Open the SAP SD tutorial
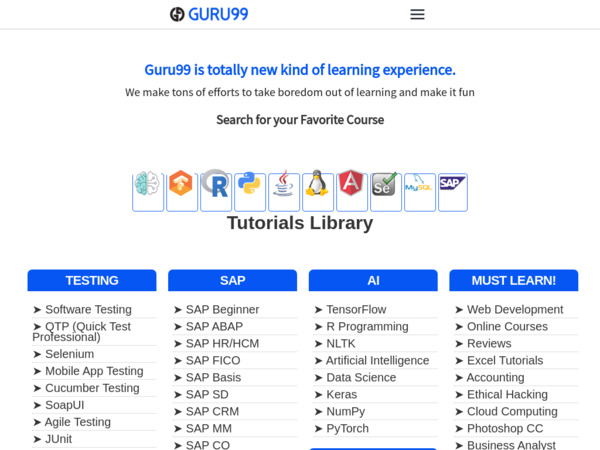 click(x=207, y=394)
